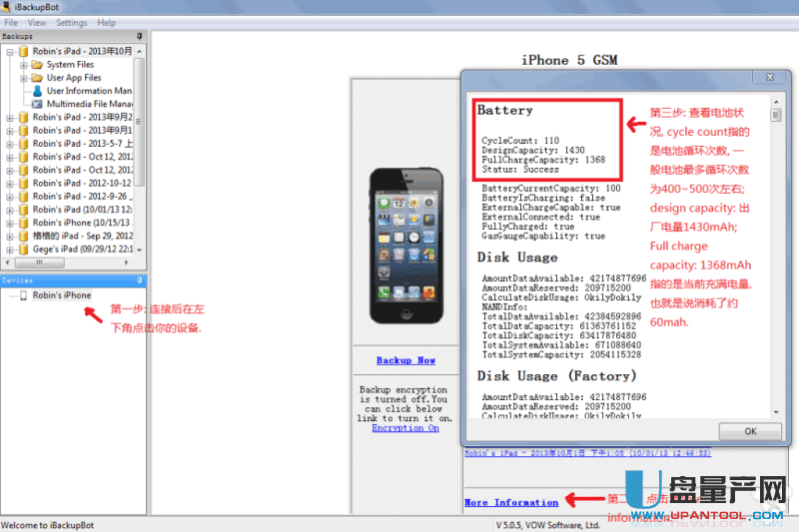
Task: Expand the User App Files tree node
Action: 24,78
